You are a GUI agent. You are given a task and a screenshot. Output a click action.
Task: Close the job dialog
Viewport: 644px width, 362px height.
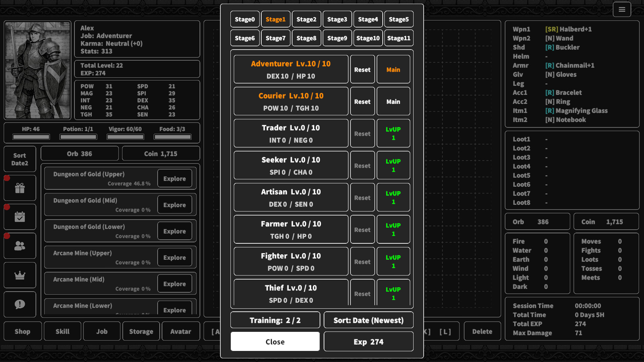[x=275, y=342]
